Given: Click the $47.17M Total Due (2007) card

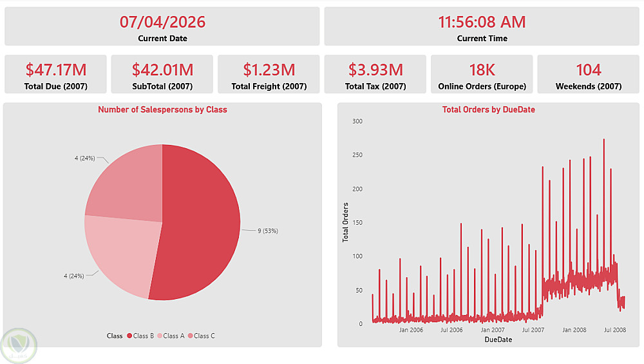Looking at the screenshot, I should 55,74.
